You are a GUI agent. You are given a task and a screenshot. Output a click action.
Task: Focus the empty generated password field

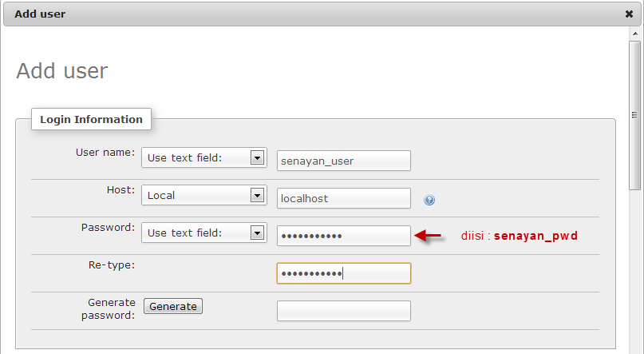(343, 311)
